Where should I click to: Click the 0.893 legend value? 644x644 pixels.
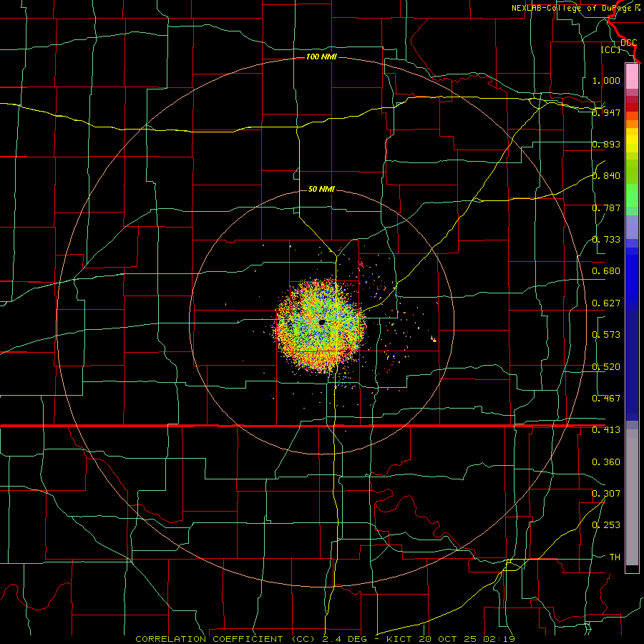(x=606, y=144)
